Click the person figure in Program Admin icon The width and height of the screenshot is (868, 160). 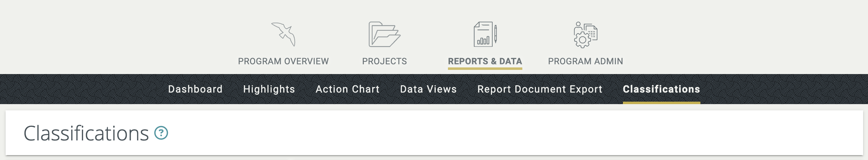(x=578, y=27)
